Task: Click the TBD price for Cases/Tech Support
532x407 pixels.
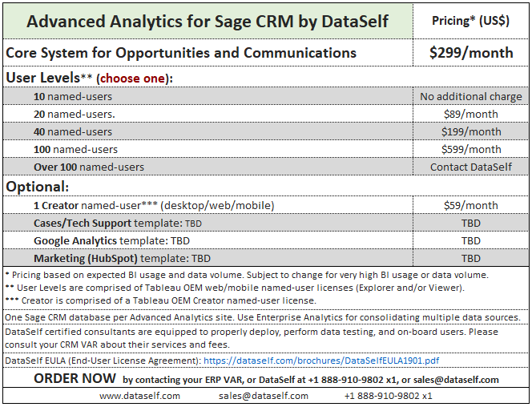Action: pos(471,224)
